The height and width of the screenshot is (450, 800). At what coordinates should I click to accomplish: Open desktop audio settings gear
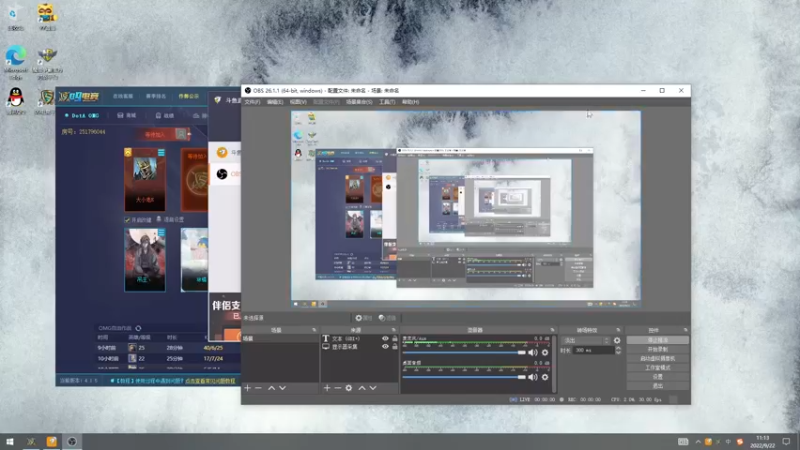pos(545,377)
